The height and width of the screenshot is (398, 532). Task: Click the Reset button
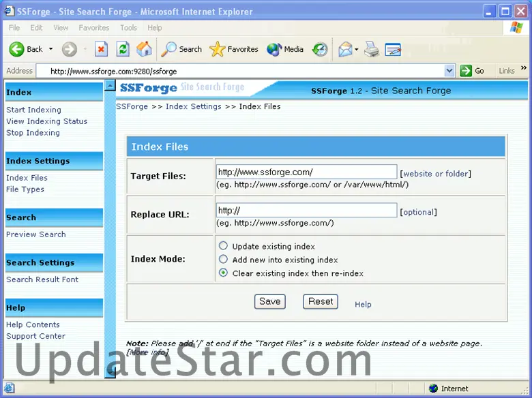point(321,301)
